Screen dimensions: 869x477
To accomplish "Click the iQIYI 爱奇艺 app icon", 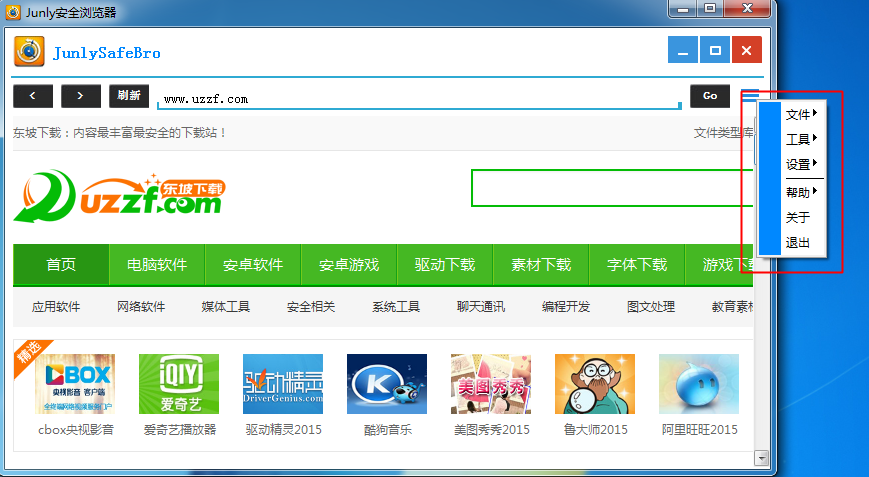I will tap(179, 384).
